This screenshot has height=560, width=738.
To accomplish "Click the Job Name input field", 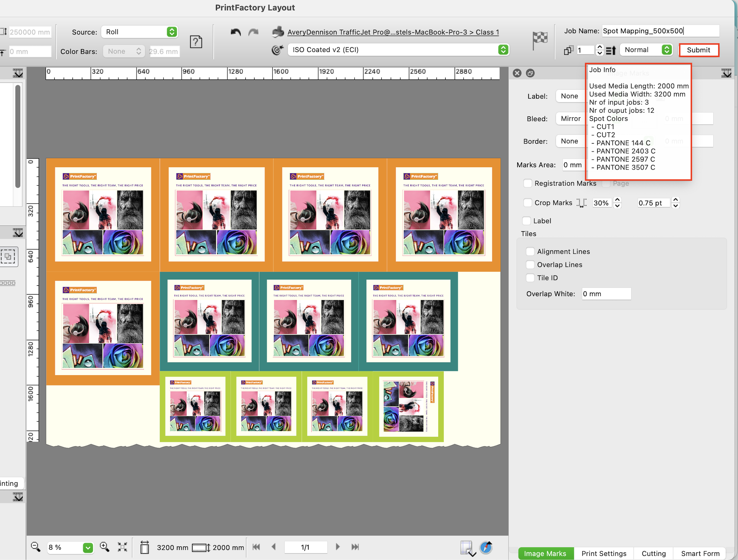I will coord(661,31).
